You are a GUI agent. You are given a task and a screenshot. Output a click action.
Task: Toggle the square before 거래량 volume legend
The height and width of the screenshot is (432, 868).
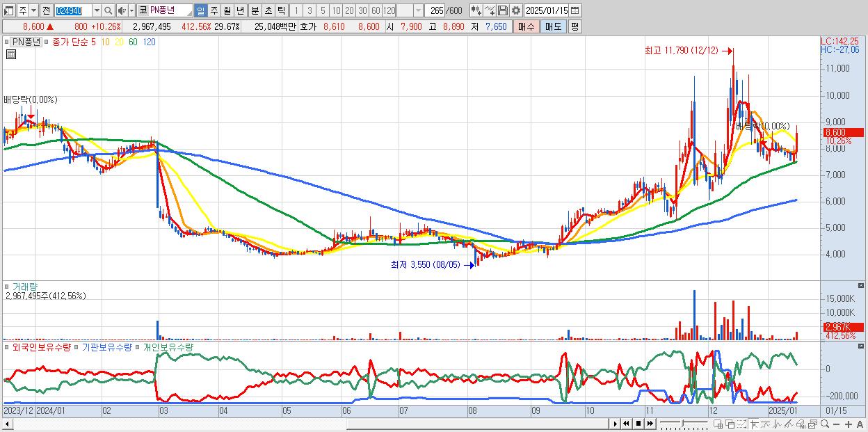[7, 286]
